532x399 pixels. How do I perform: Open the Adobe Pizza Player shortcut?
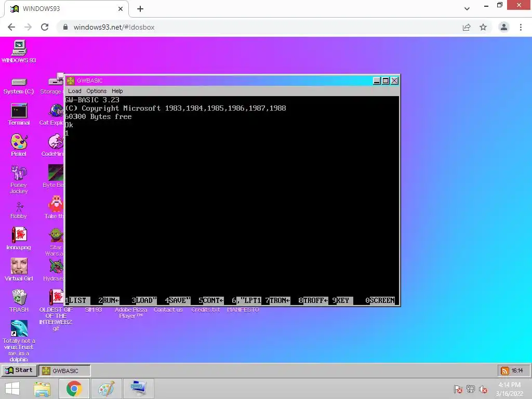coord(131,313)
